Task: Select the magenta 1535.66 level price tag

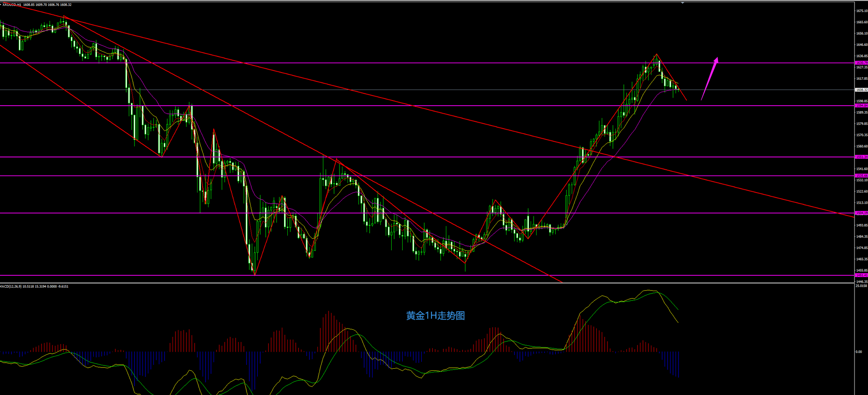Action: 862,176
